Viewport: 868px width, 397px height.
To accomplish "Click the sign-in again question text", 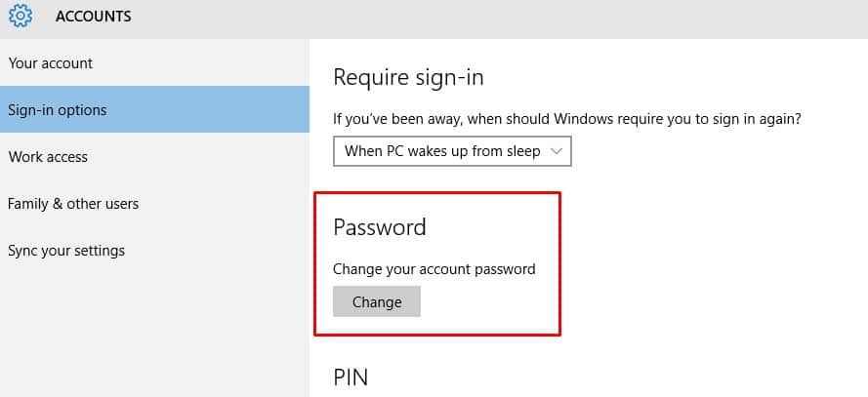I will pyautogui.click(x=567, y=119).
